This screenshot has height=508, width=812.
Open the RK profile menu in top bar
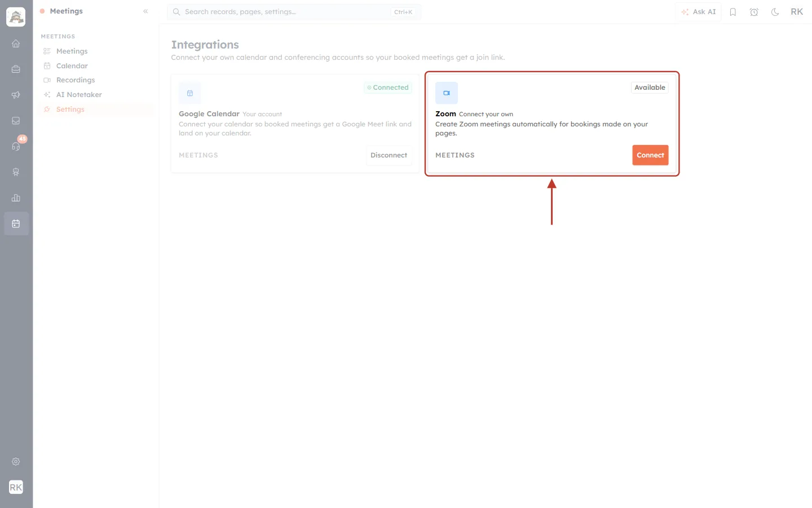click(797, 12)
